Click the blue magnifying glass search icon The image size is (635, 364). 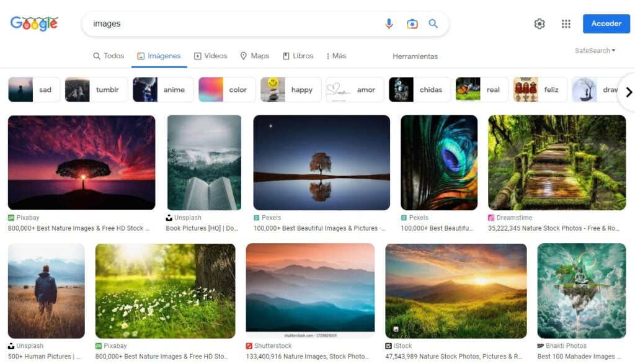[x=433, y=24]
